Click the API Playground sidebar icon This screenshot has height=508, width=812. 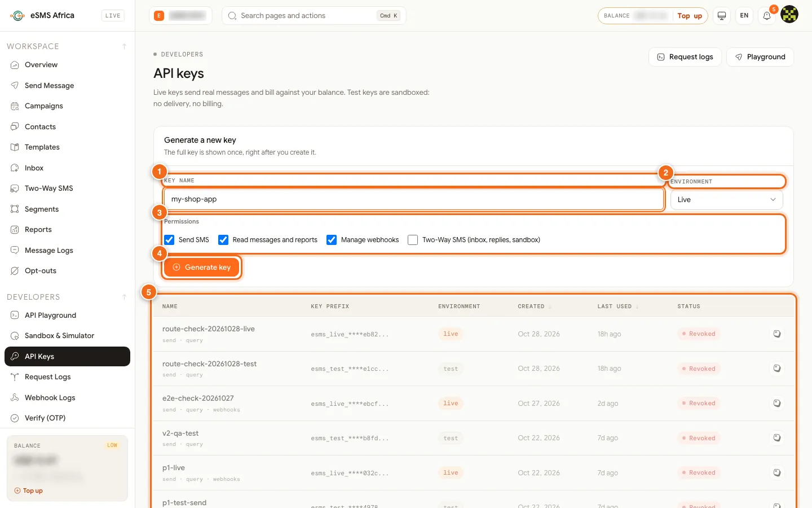(x=15, y=315)
